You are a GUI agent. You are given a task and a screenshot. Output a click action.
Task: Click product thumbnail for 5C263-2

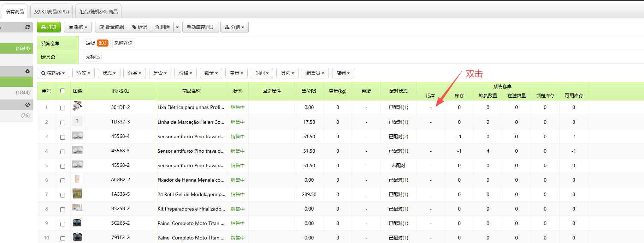click(x=77, y=222)
